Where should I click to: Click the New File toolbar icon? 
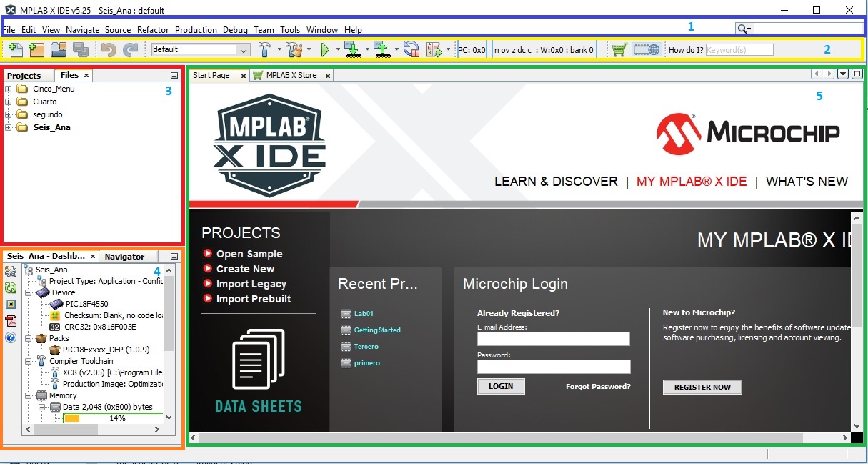pyautogui.click(x=15, y=49)
